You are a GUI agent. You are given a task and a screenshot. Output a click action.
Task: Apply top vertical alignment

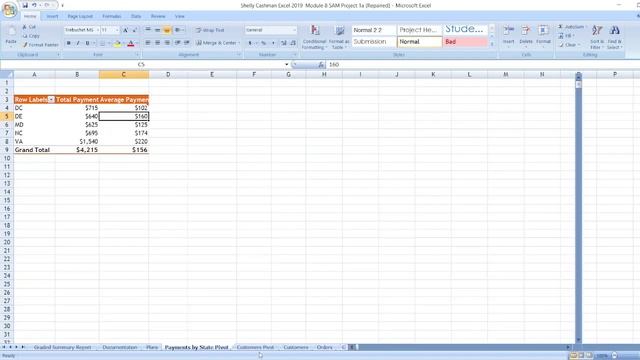point(148,30)
